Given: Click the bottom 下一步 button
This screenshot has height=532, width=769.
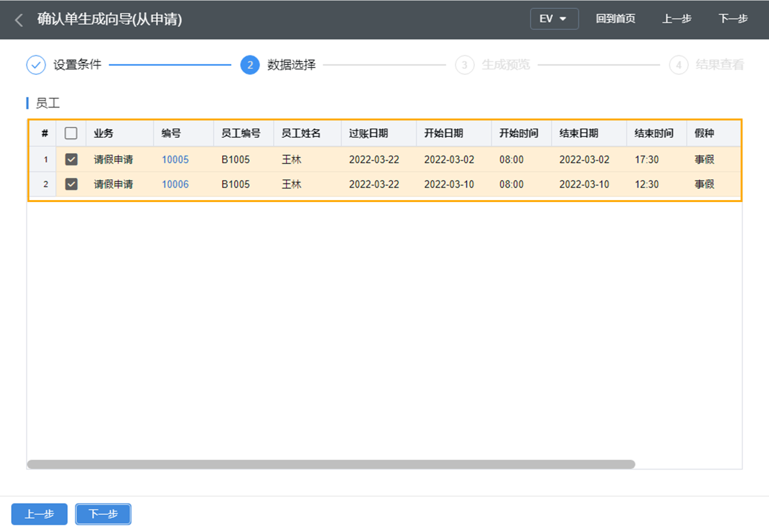Looking at the screenshot, I should [103, 514].
